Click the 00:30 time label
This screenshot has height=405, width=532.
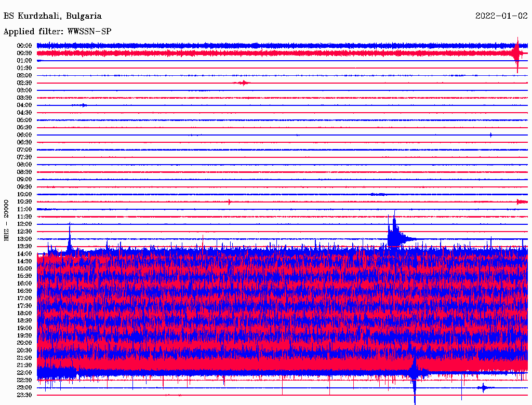(x=24, y=53)
